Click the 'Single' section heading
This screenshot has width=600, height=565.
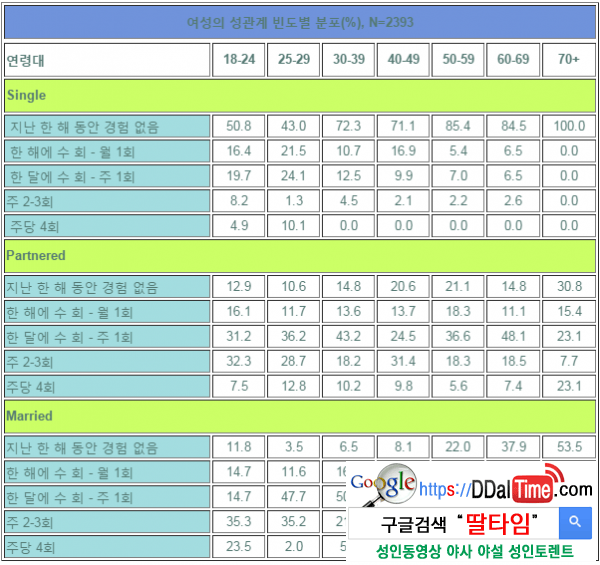(300, 96)
